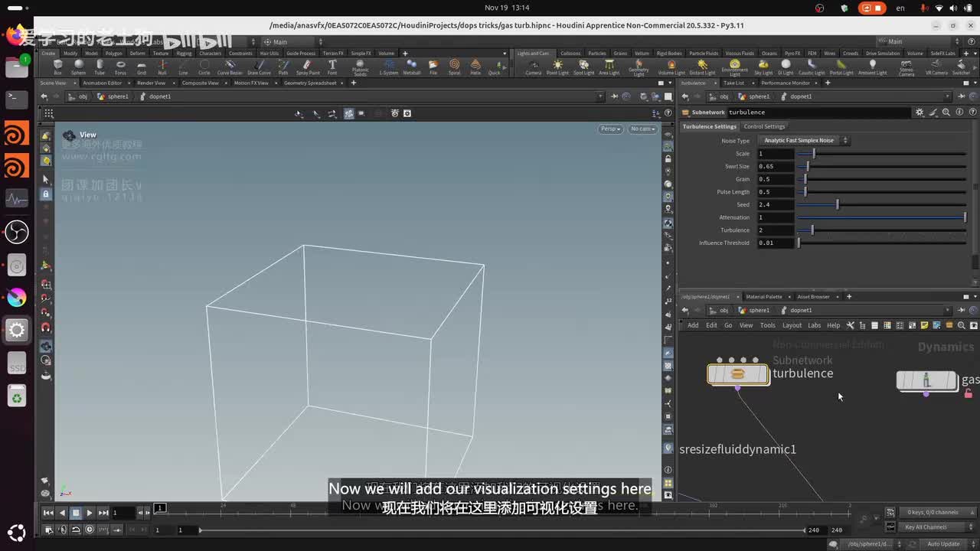Viewport: 980px width, 551px height.
Task: Toggle the Auto Update mode selector
Action: [943, 544]
